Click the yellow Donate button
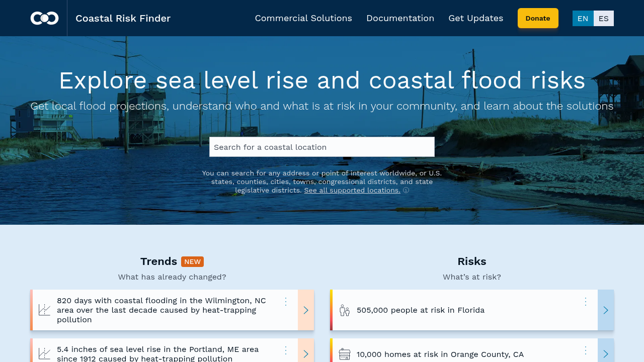Screen dimensions: 644x362 [x=538, y=18]
